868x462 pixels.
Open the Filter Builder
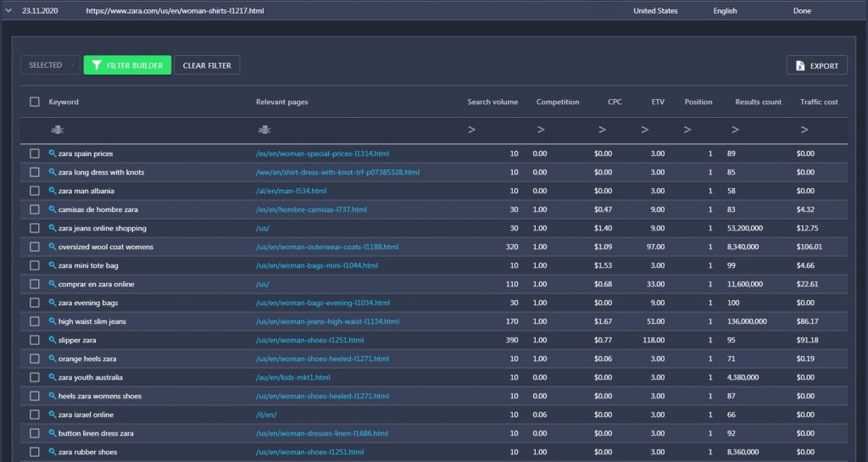127,65
